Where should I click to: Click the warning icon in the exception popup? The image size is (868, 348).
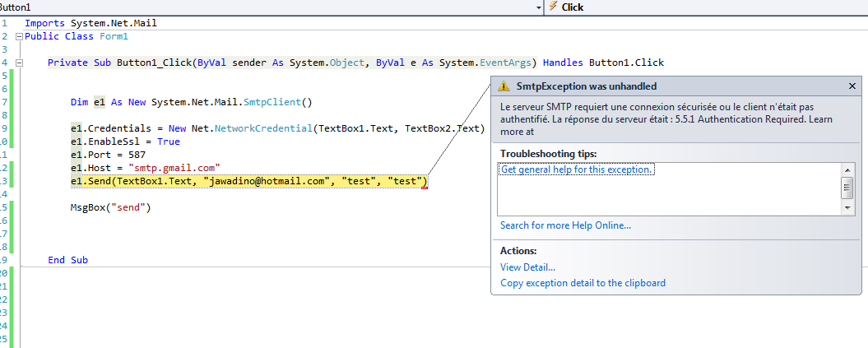[x=503, y=86]
